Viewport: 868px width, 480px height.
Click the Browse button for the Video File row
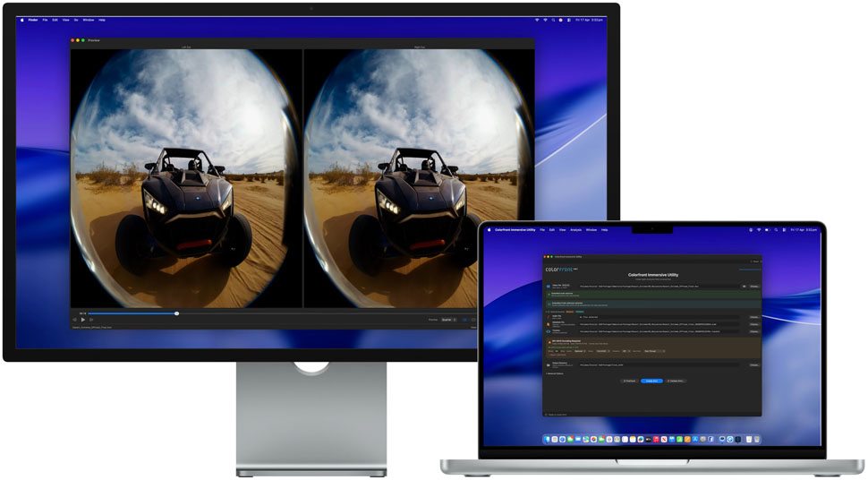point(753,287)
